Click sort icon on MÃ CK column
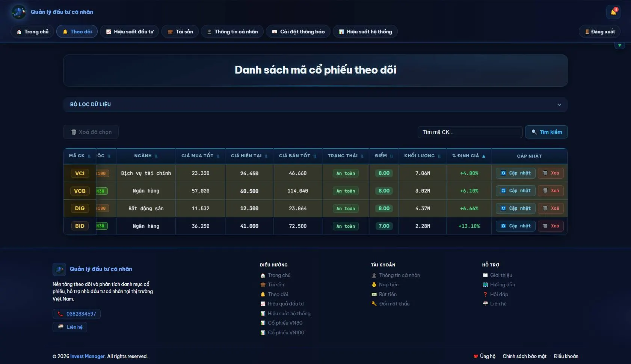The height and width of the screenshot is (364, 631). tap(89, 156)
